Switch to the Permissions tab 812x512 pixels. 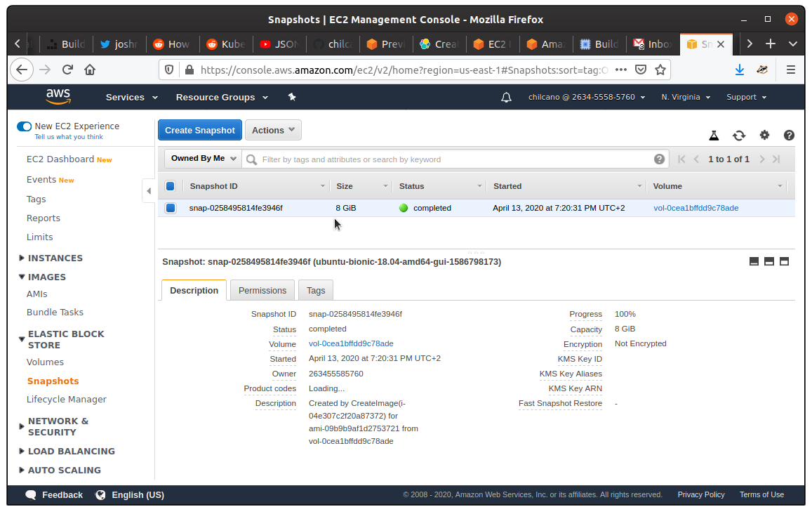tap(262, 290)
